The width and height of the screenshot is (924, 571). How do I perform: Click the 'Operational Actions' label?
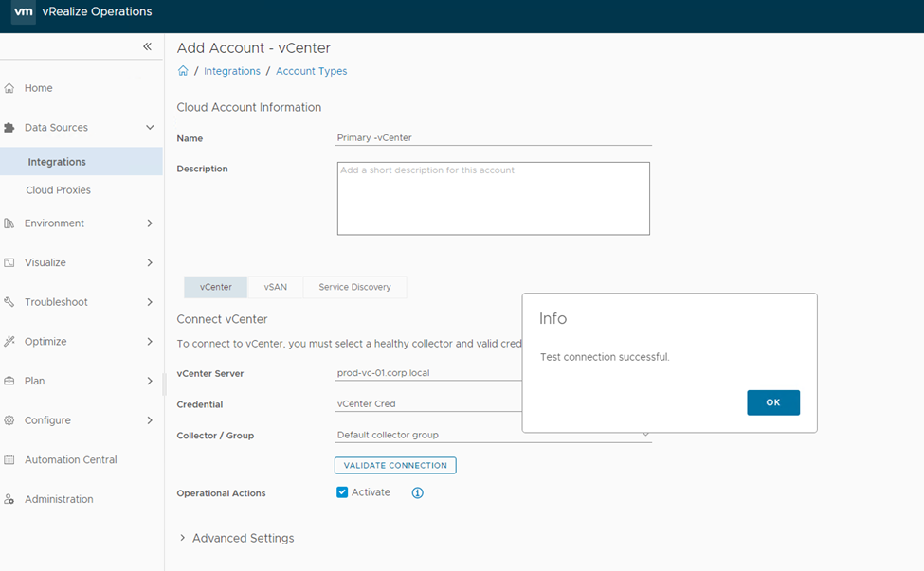tap(221, 493)
